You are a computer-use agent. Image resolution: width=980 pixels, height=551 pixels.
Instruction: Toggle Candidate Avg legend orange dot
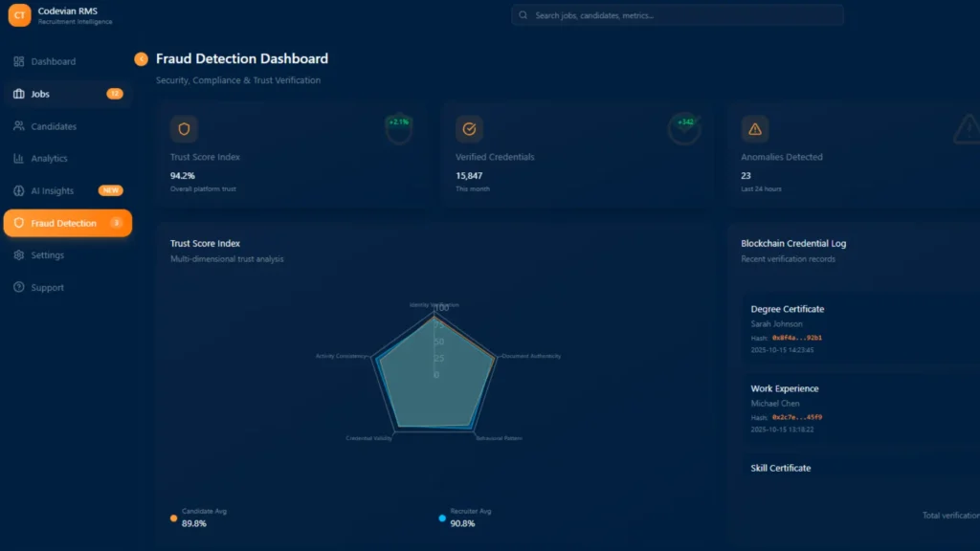(x=173, y=518)
